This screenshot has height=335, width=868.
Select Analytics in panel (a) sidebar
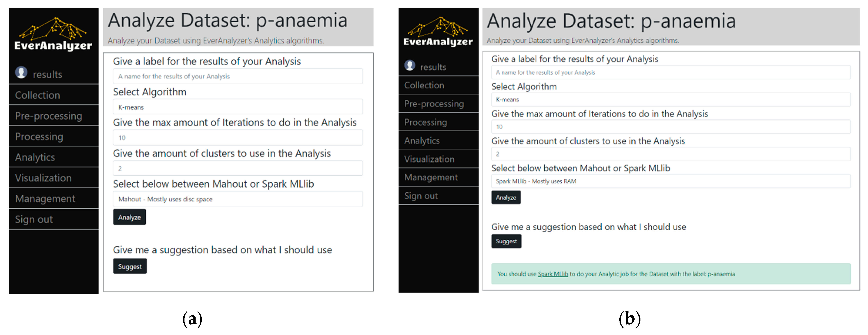tap(35, 157)
